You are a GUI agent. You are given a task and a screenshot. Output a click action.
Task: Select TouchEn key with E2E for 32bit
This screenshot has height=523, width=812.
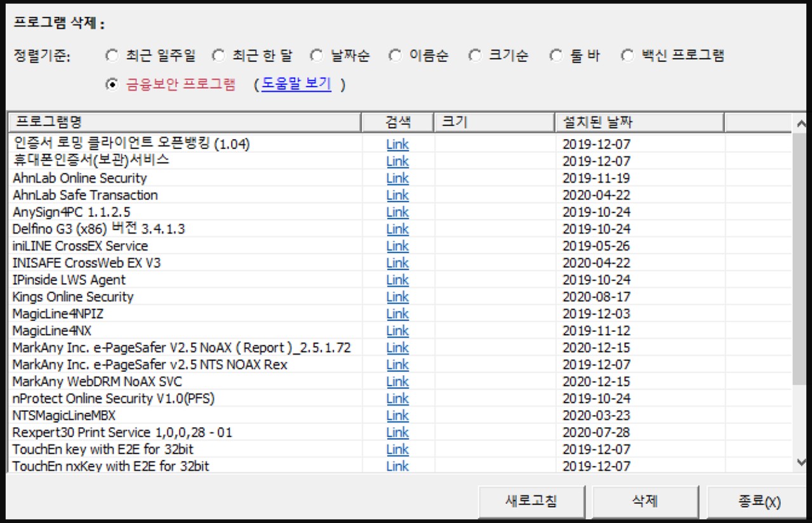pos(103,449)
